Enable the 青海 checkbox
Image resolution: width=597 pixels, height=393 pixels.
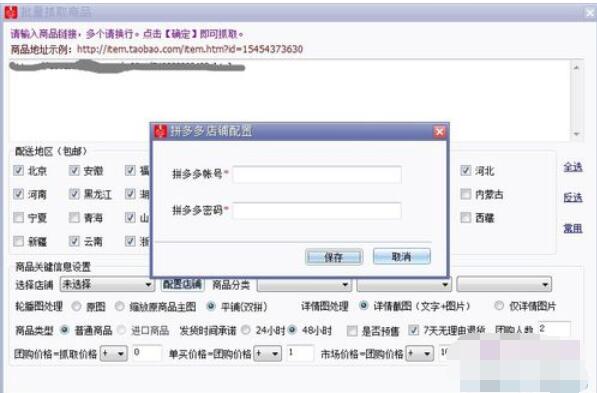[74, 217]
